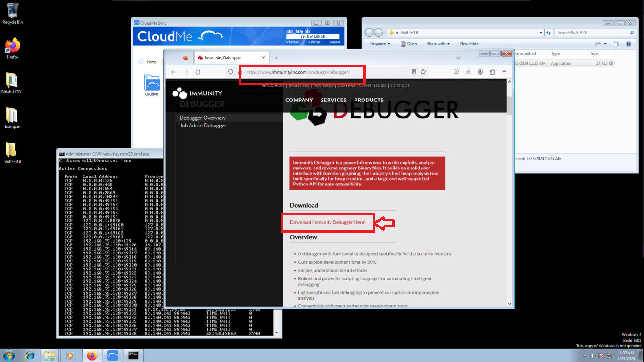
Task: Click New folder in Explorer toolbar
Action: click(x=470, y=44)
